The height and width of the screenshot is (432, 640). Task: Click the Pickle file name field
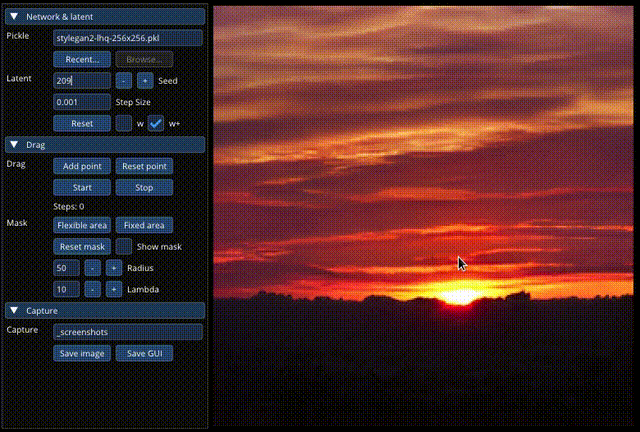point(128,38)
